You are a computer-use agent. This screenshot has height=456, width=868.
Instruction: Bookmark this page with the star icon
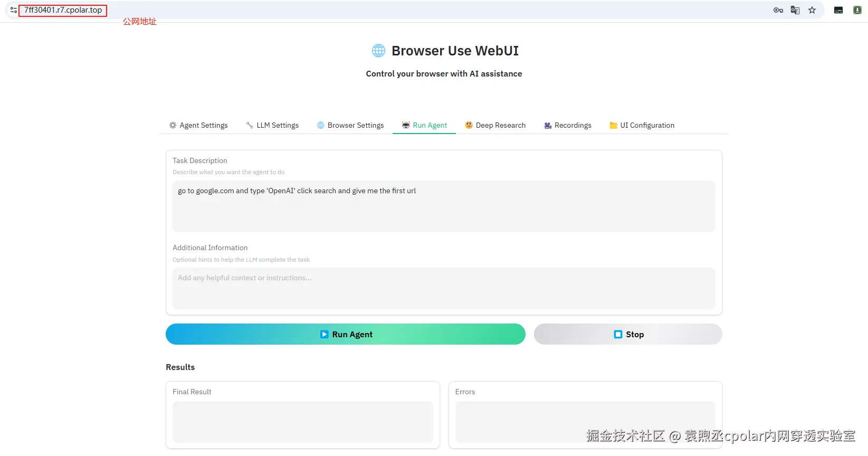812,10
